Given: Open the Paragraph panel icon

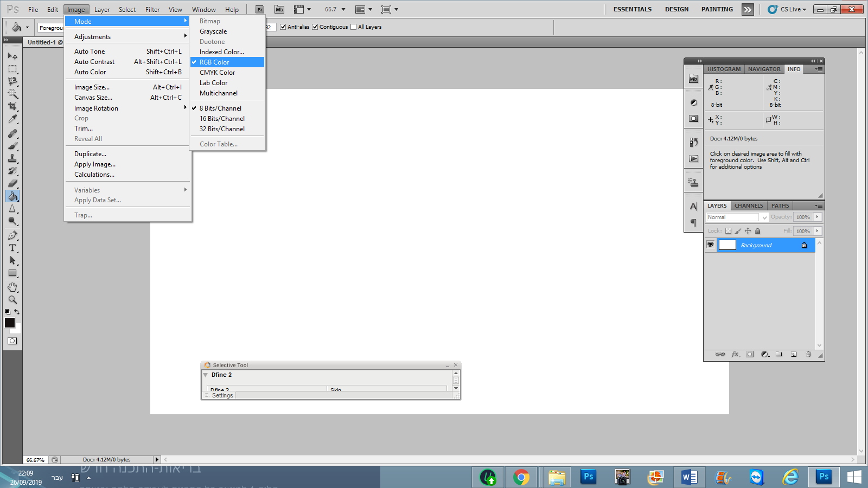Looking at the screenshot, I should click(693, 223).
